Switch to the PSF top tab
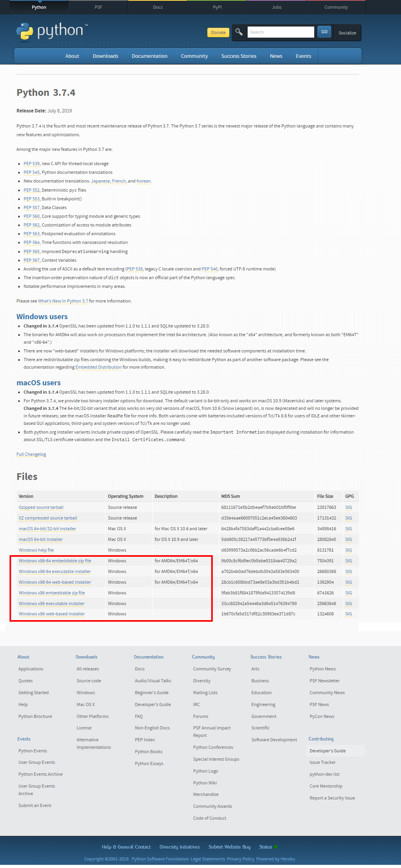401x868 pixels. point(98,7)
